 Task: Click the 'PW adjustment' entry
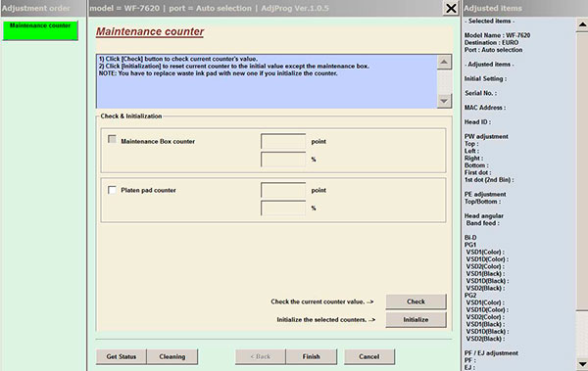[x=486, y=136]
